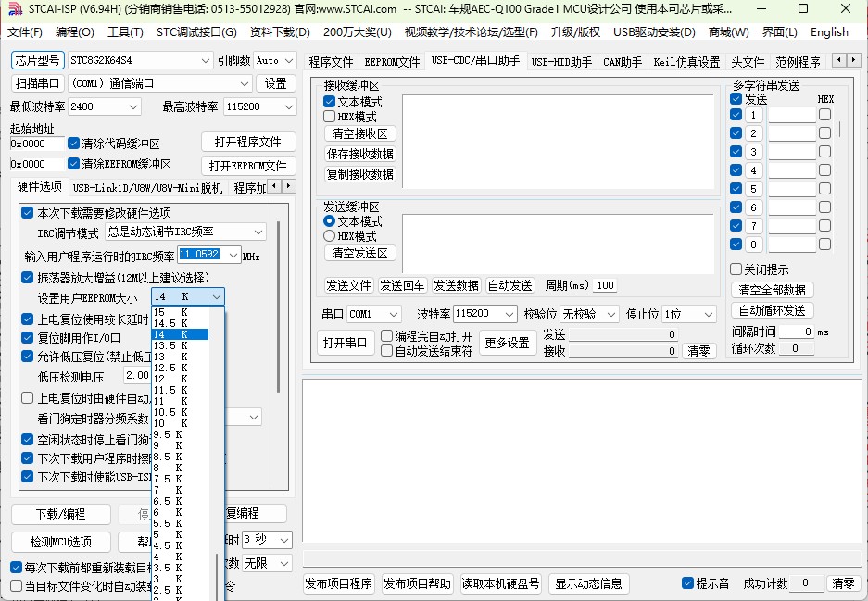Click the EEPROM dropdown list scrollbar thumb
The width and height of the screenshot is (868, 601).
coord(217,577)
